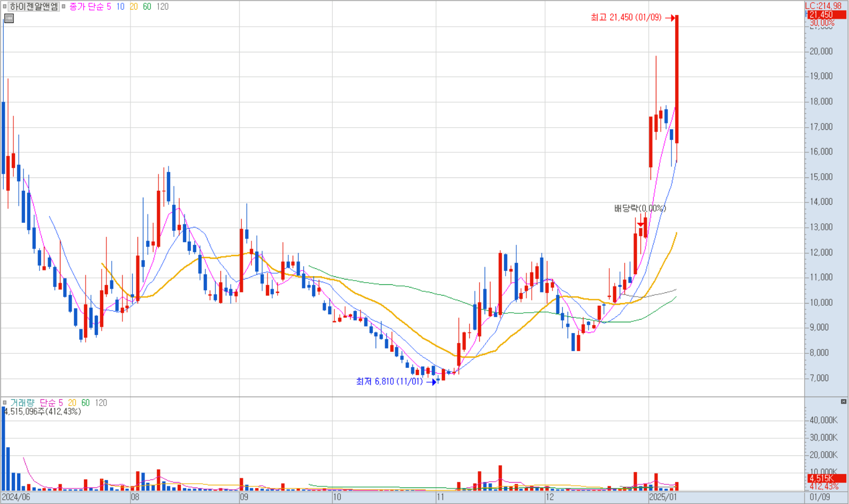Click the 11 month label on date axis
849x504 pixels.
coord(440,497)
